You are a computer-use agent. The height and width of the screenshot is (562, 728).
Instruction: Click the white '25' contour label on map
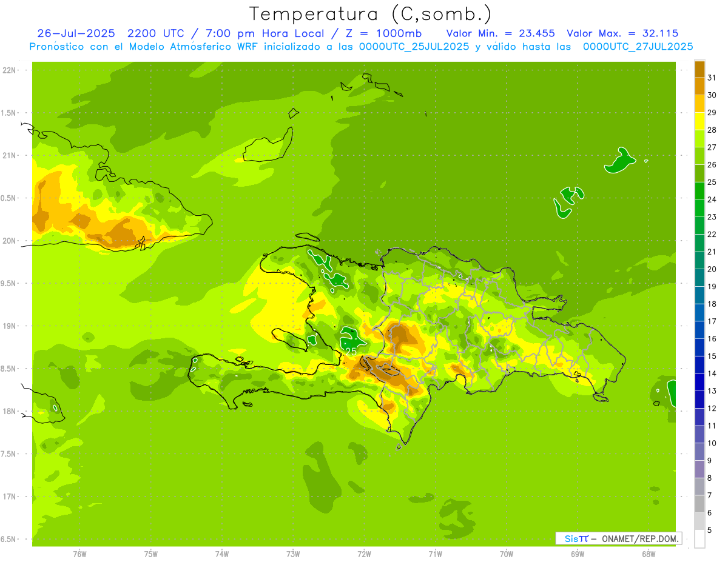point(351,351)
